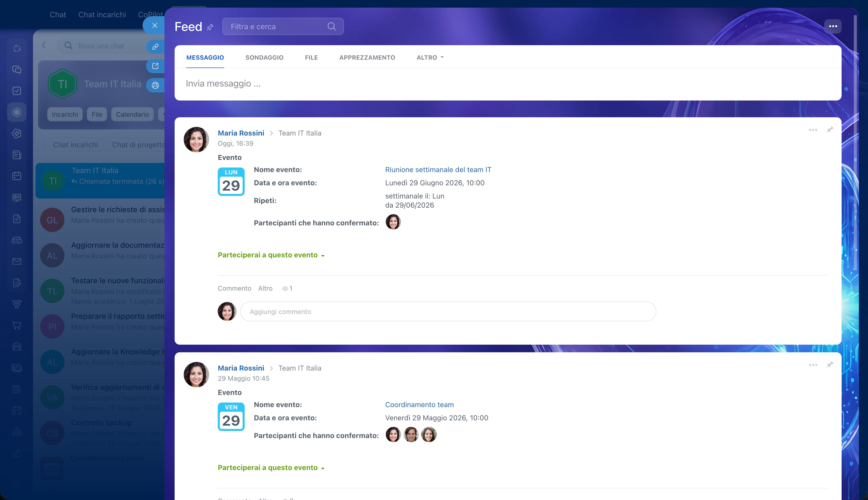Open the Team IT Italia chat row
The width and height of the screenshot is (868, 500).
point(100,181)
